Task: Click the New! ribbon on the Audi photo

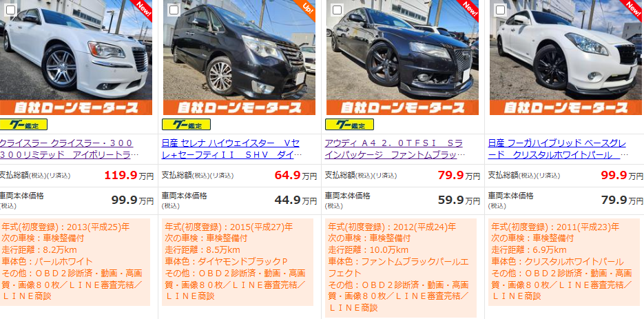Action: [x=470, y=8]
